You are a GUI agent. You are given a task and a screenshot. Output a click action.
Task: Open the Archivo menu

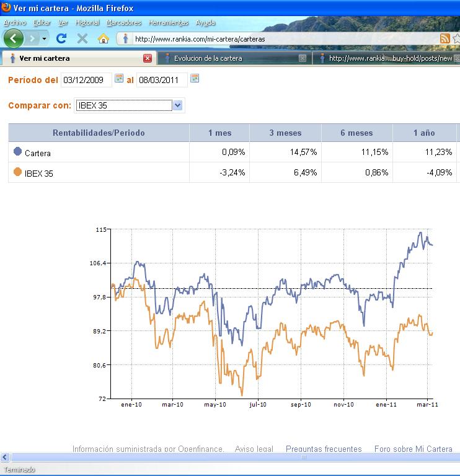[x=15, y=22]
